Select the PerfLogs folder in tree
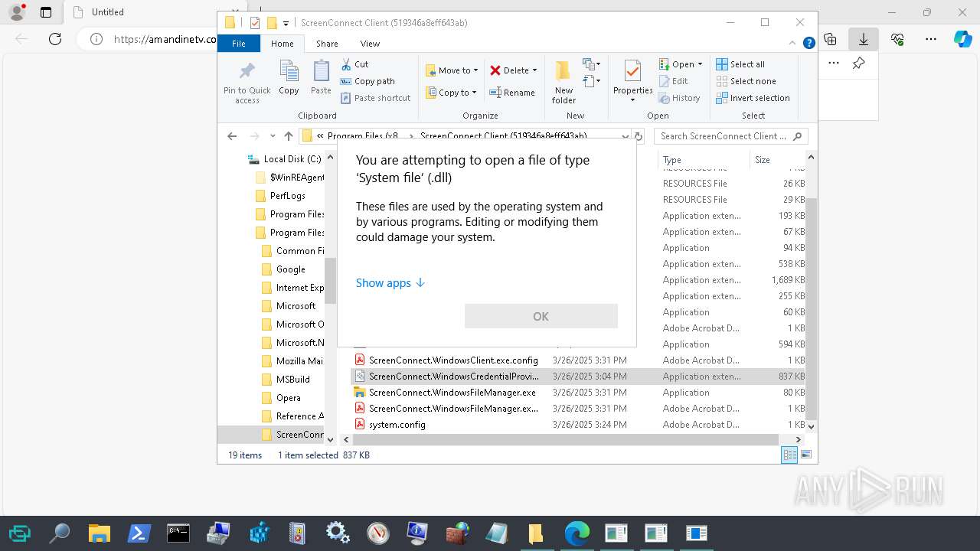980x551 pixels. 287,196
